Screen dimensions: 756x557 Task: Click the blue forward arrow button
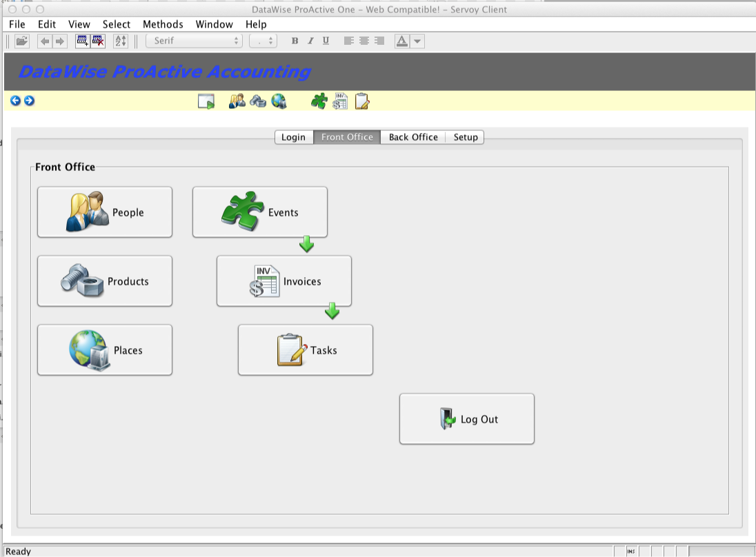(30, 101)
